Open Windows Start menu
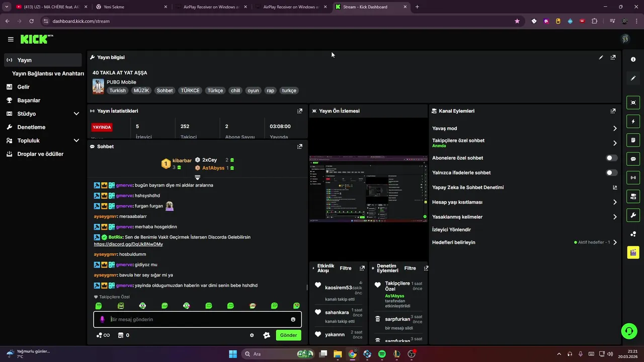This screenshot has width=644, height=362. click(x=233, y=354)
